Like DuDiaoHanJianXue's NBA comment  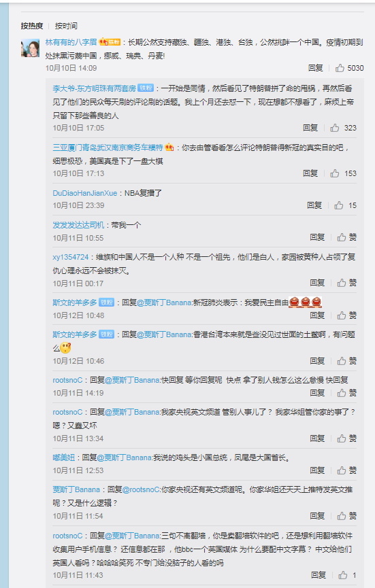[345, 205]
